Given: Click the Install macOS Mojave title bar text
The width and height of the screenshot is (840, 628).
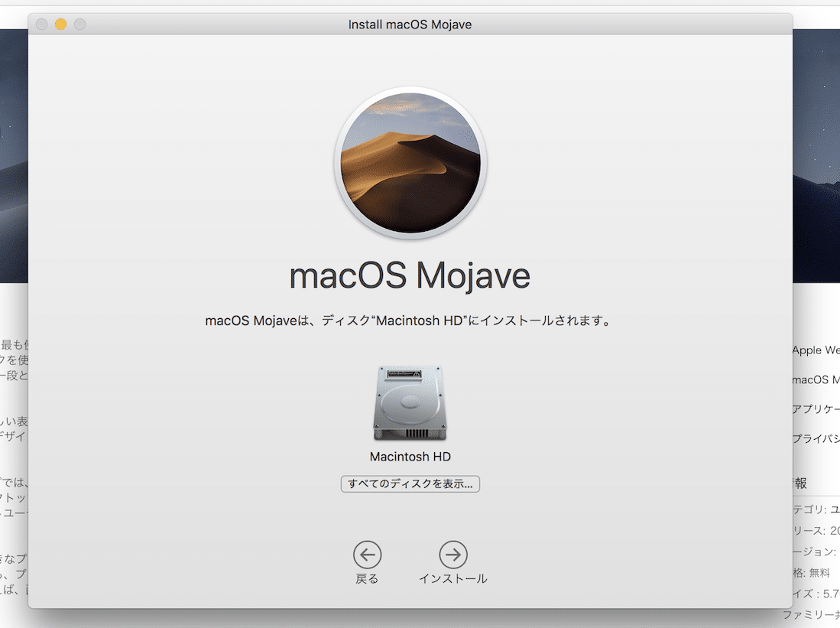Looking at the screenshot, I should pos(410,24).
